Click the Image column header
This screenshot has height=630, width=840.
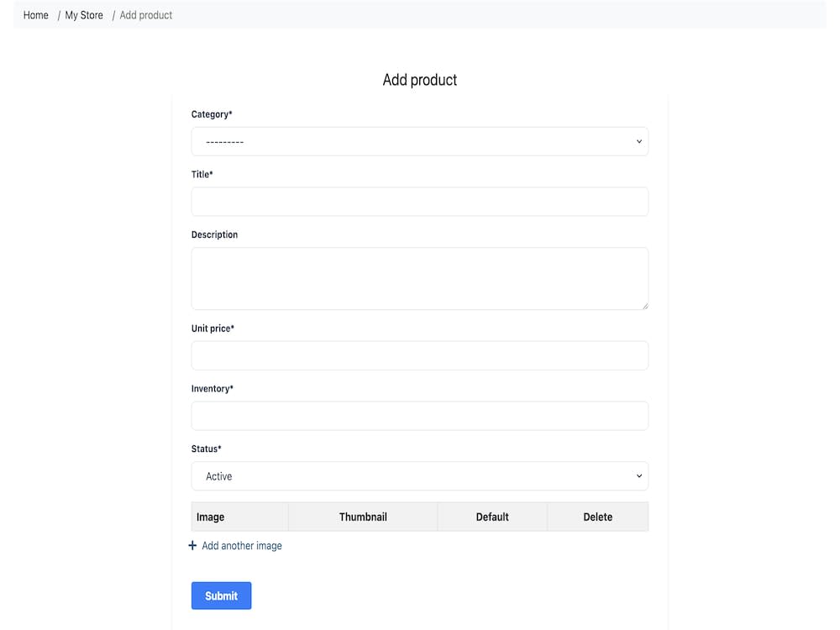coord(210,517)
